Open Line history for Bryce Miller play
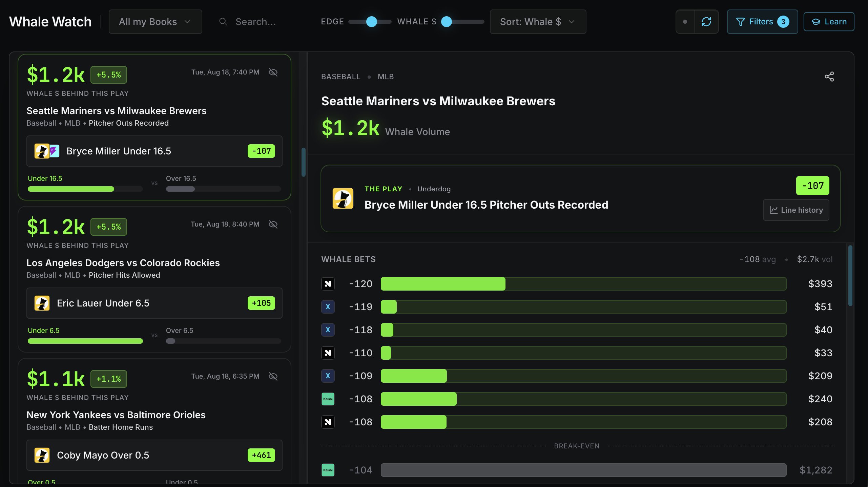The width and height of the screenshot is (868, 487). [796, 210]
